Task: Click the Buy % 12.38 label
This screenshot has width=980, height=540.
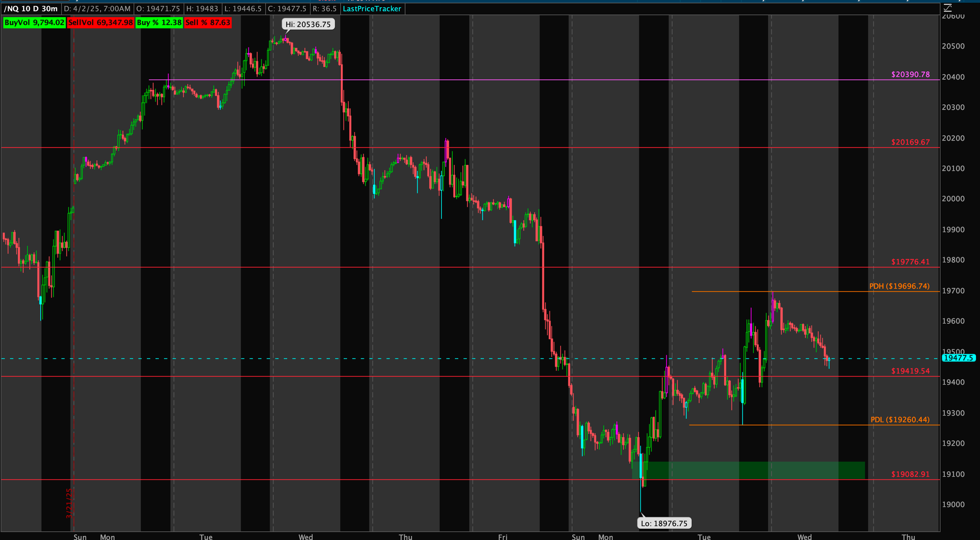Action: pyautogui.click(x=159, y=23)
